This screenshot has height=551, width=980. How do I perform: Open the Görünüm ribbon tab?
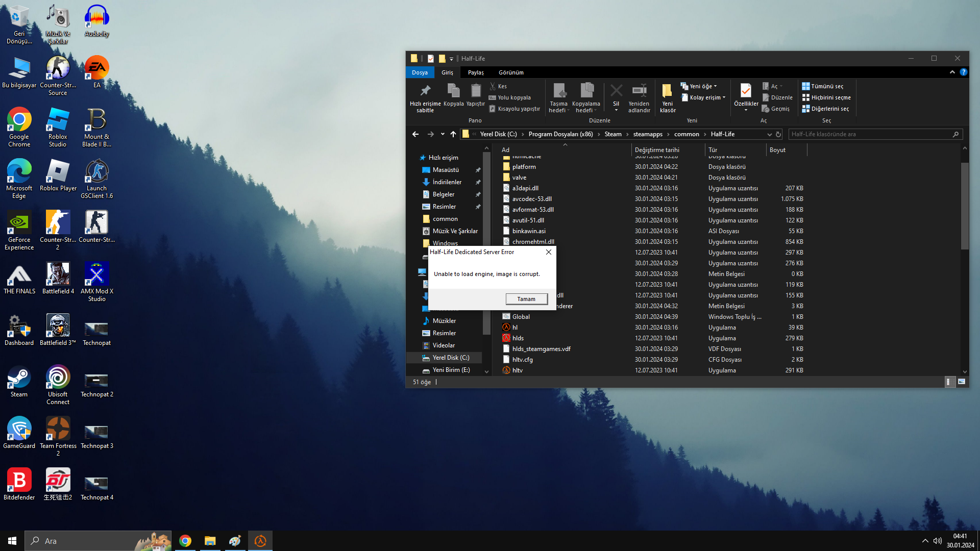coord(510,72)
